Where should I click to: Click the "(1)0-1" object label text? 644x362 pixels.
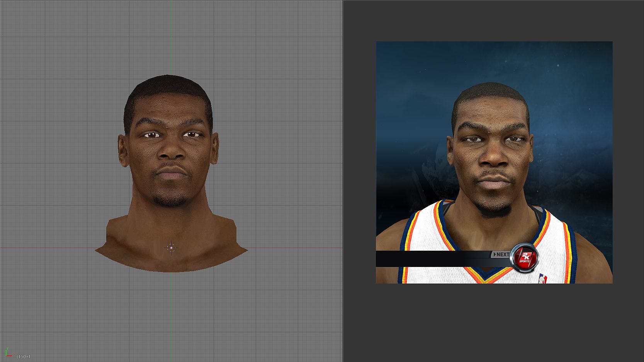click(x=24, y=357)
